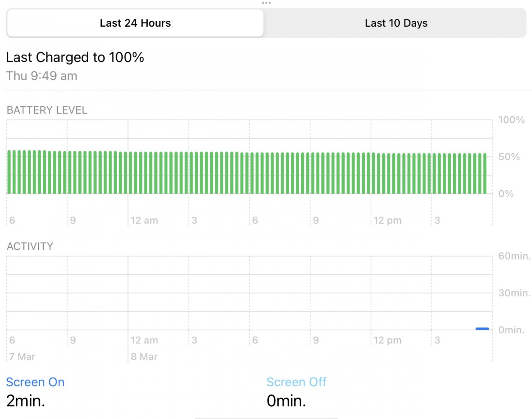Select first green battery bar at 6
Screen dimensions: 532x419
click(x=9, y=172)
